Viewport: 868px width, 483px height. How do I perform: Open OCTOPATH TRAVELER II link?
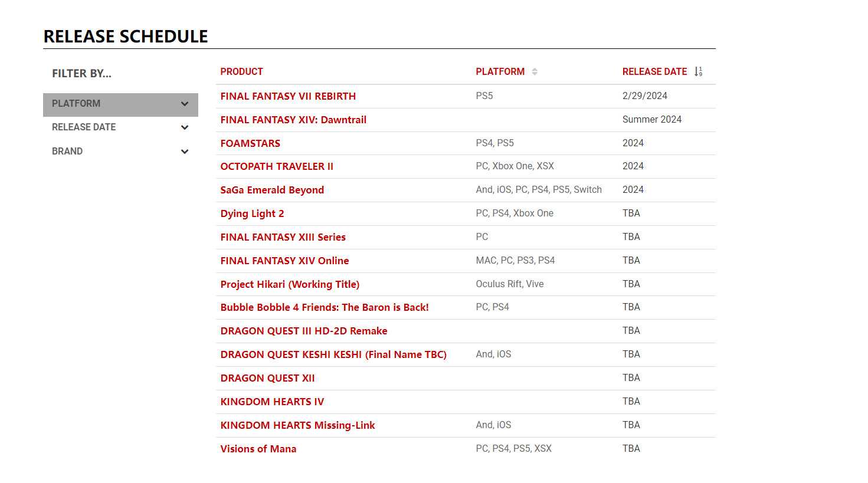click(x=277, y=166)
